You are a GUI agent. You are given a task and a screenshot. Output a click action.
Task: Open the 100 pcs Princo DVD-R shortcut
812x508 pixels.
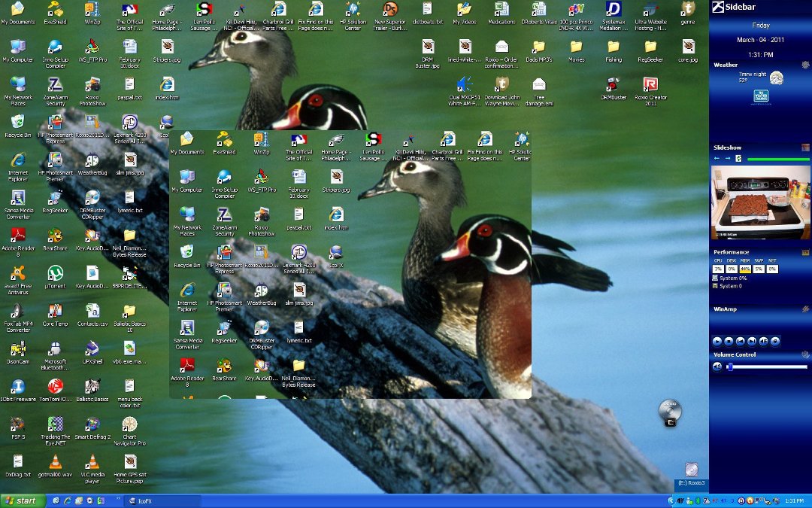point(577,9)
